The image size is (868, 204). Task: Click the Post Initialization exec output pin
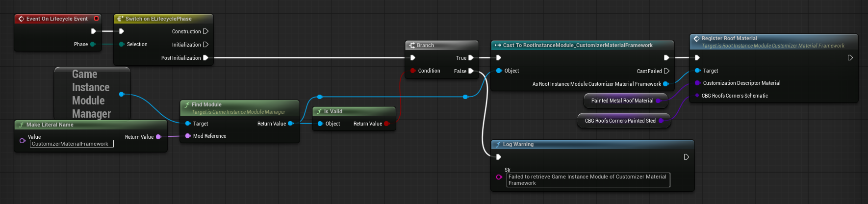pos(206,58)
